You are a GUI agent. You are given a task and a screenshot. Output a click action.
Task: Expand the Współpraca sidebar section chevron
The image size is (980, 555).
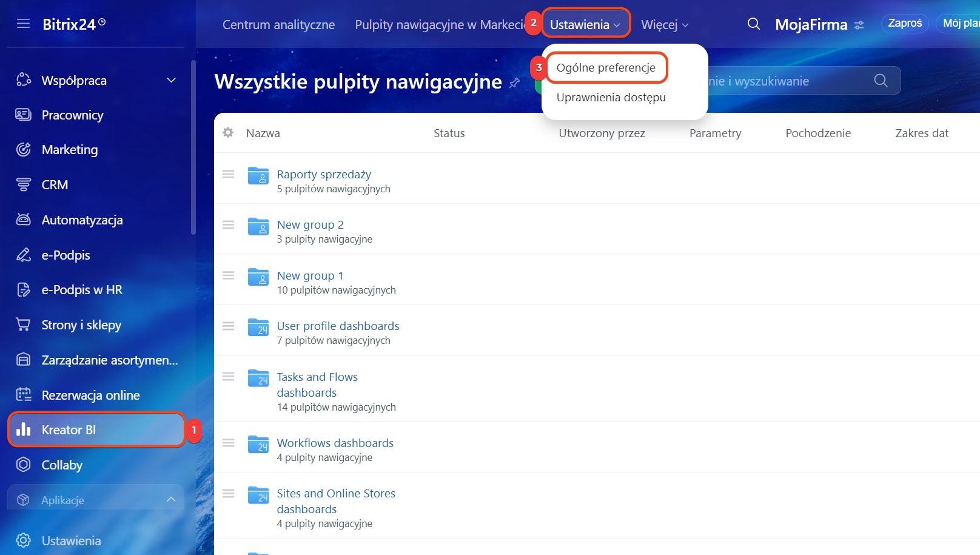[172, 80]
